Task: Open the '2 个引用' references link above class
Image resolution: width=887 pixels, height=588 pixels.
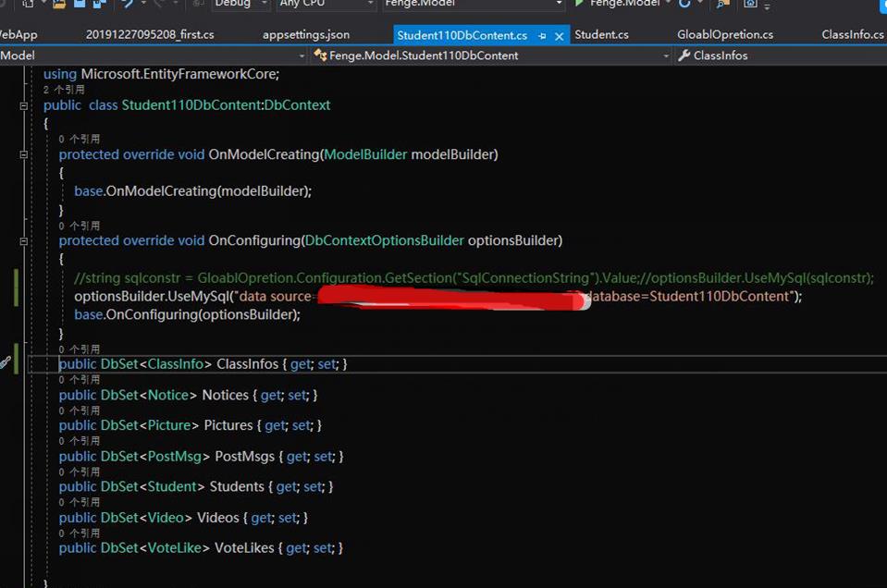Action: [63, 90]
